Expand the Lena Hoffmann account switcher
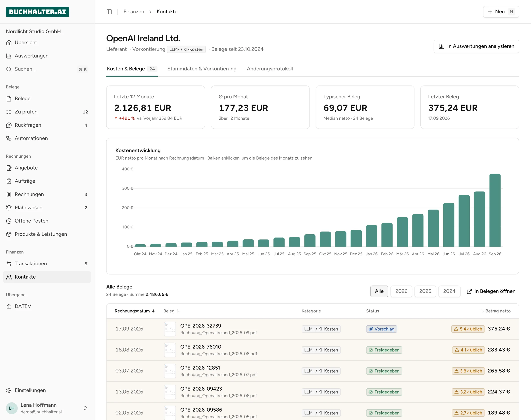531x420 pixels. 47,408
